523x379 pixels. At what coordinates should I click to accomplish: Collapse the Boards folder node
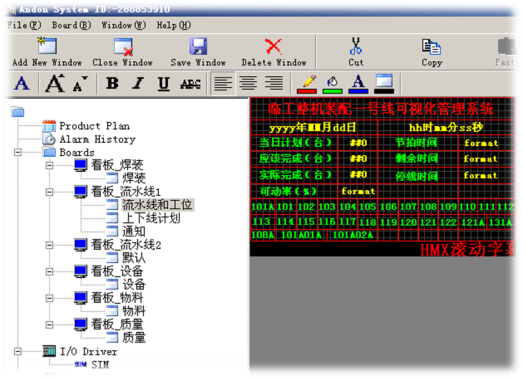(x=18, y=152)
